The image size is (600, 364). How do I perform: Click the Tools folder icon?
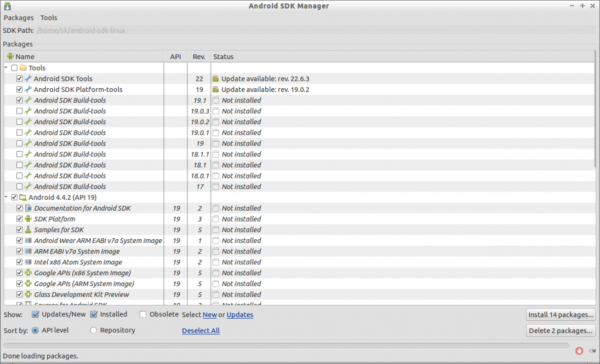pyautogui.click(x=23, y=68)
